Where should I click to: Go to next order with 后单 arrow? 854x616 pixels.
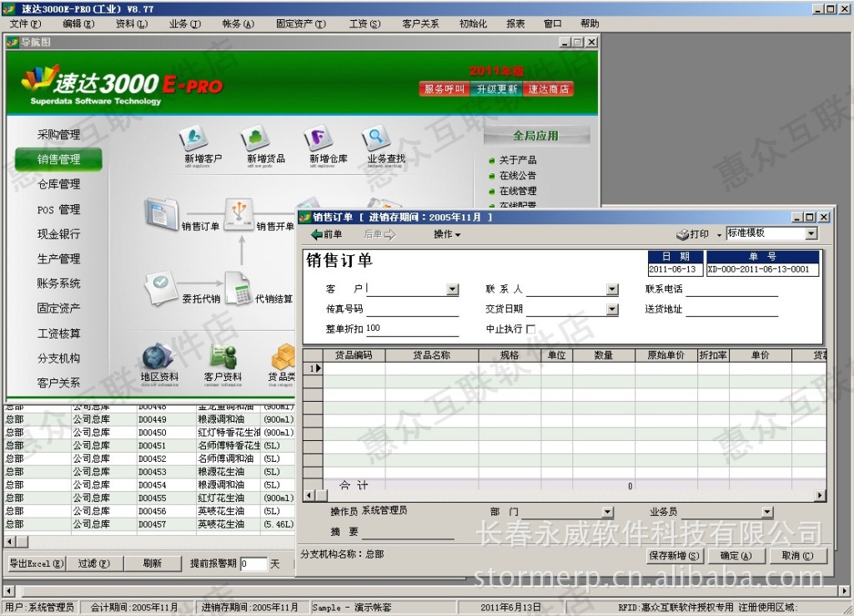point(379,234)
